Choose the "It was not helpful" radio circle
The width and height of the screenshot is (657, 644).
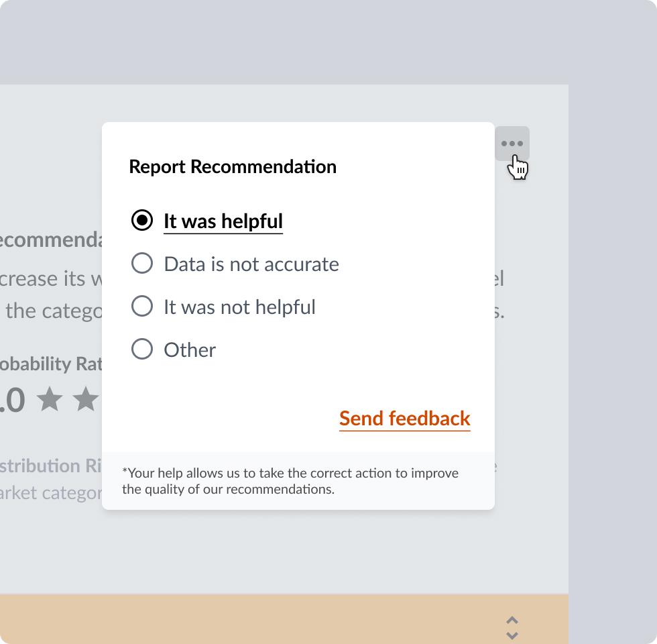click(x=142, y=307)
